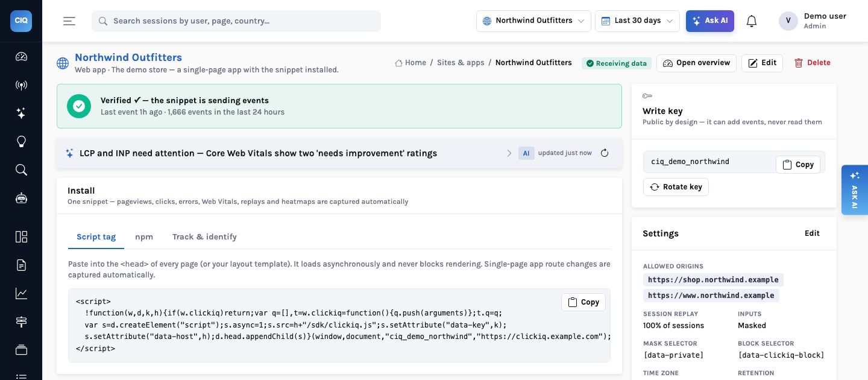Click the https://www.northwind.example origin
868x380 pixels.
coord(711,296)
